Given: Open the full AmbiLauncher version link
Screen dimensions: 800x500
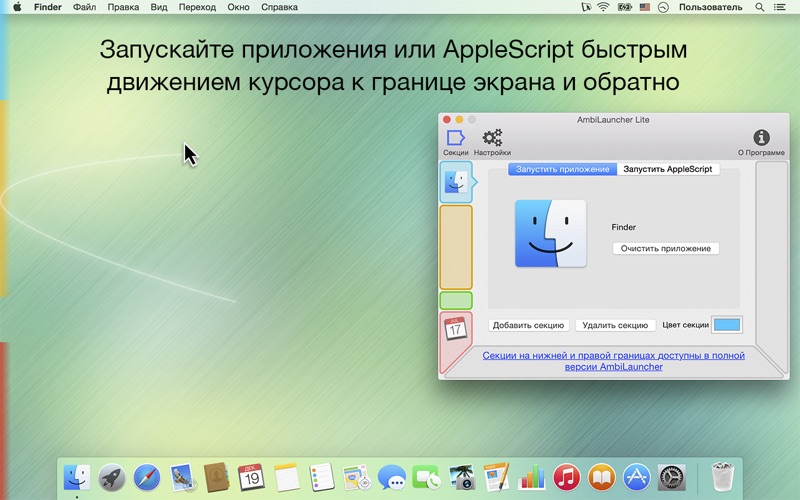Looking at the screenshot, I should click(x=613, y=361).
